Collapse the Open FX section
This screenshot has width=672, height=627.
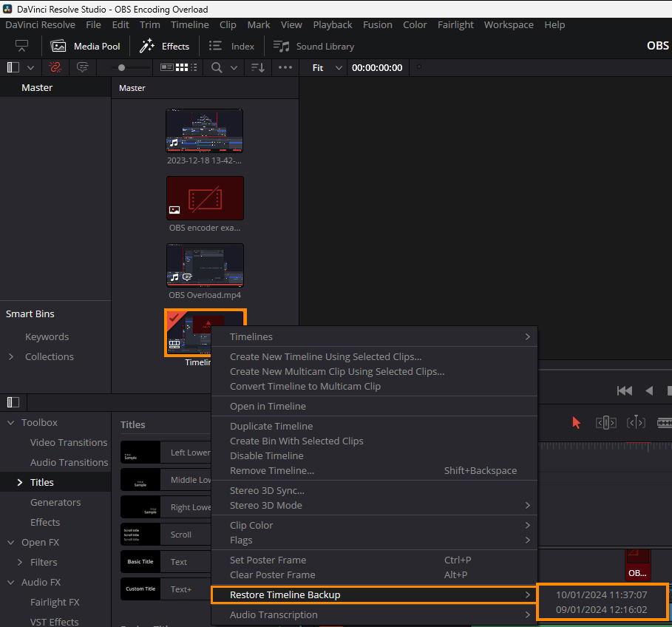(x=10, y=543)
